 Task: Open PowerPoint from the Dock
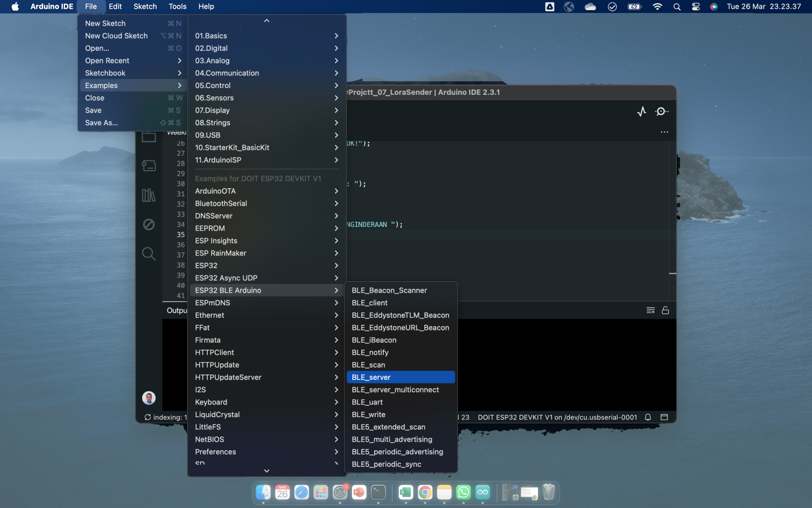[x=359, y=493]
